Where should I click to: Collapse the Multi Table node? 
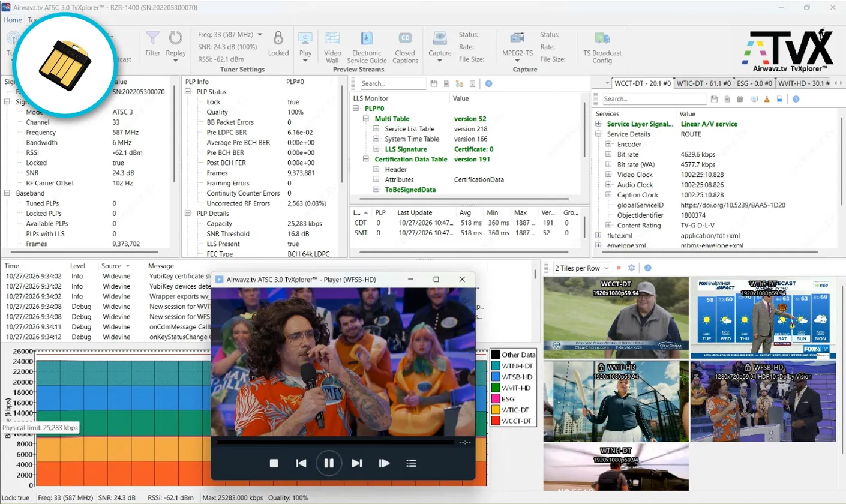[366, 119]
